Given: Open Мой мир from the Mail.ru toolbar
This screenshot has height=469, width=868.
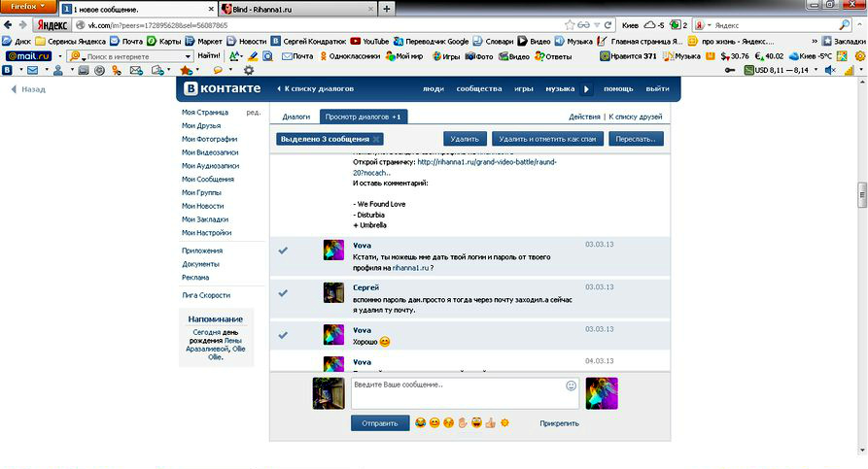Looking at the screenshot, I should click(404, 56).
